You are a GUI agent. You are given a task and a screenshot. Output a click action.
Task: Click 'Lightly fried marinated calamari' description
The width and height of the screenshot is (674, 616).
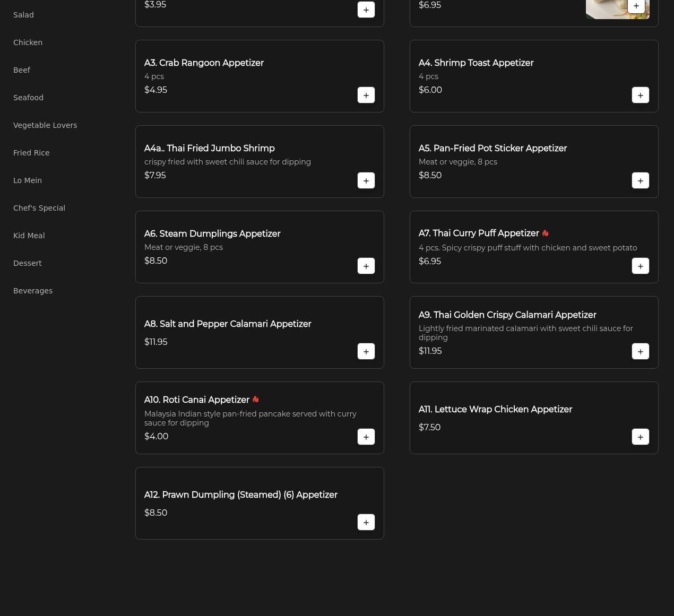coord(526,333)
